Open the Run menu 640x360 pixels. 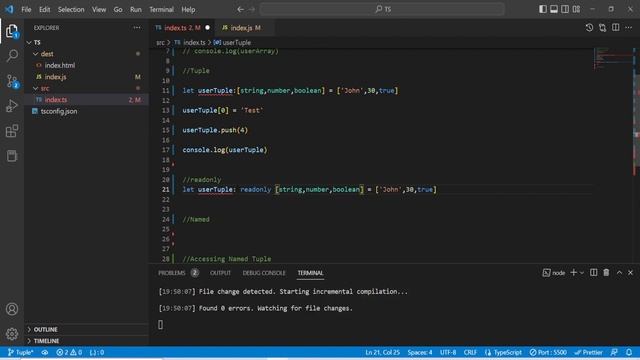pyautogui.click(x=136, y=9)
